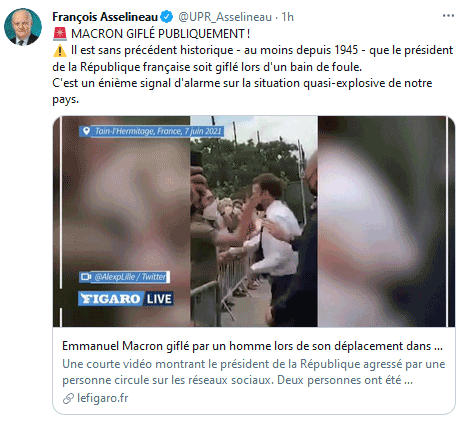Screen dimensions: 465x423
Task: Open the Macron video thumbnail
Action: tap(254, 221)
